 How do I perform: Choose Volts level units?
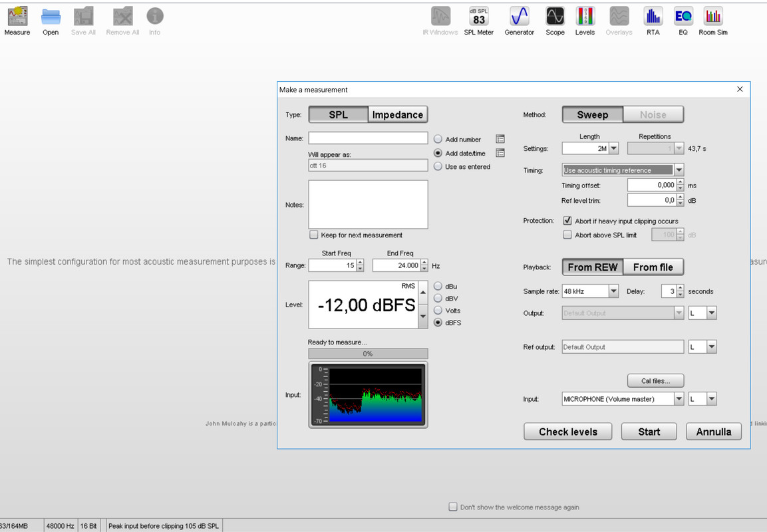click(438, 311)
